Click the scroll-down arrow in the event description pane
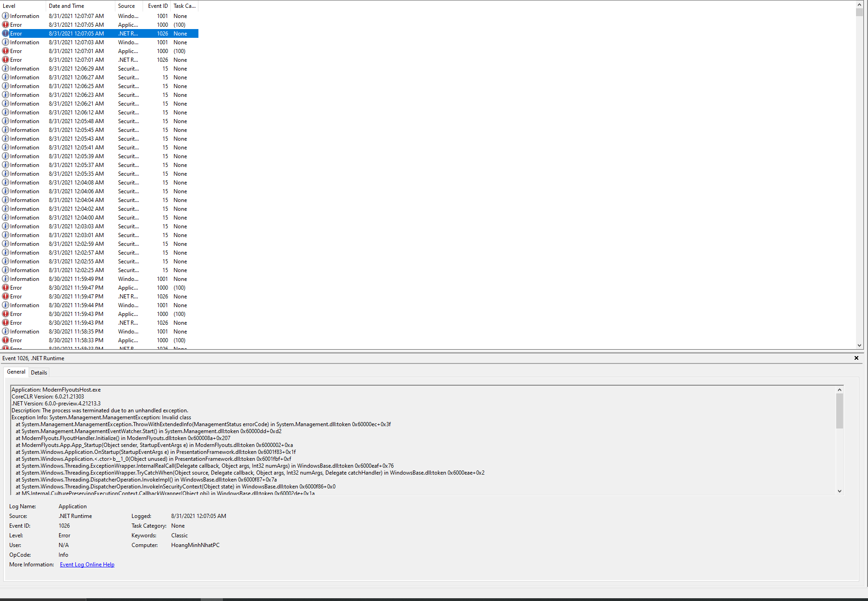Image resolution: width=868 pixels, height=601 pixels. (x=839, y=491)
